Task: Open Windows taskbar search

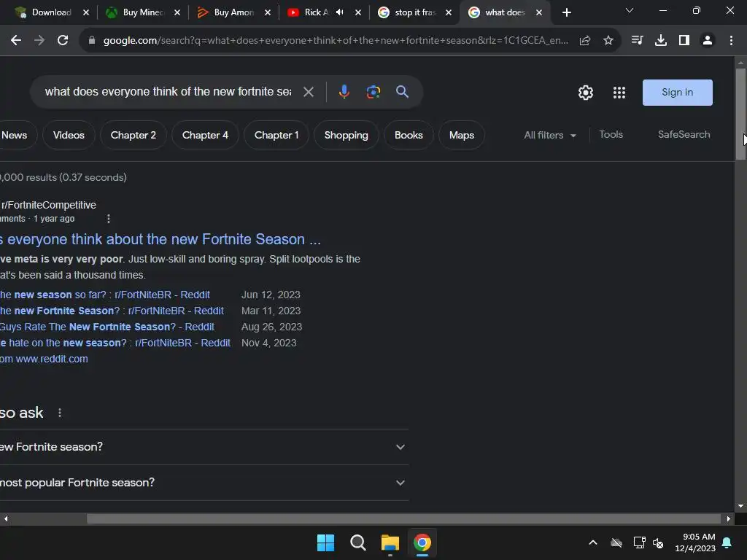Action: (357, 542)
